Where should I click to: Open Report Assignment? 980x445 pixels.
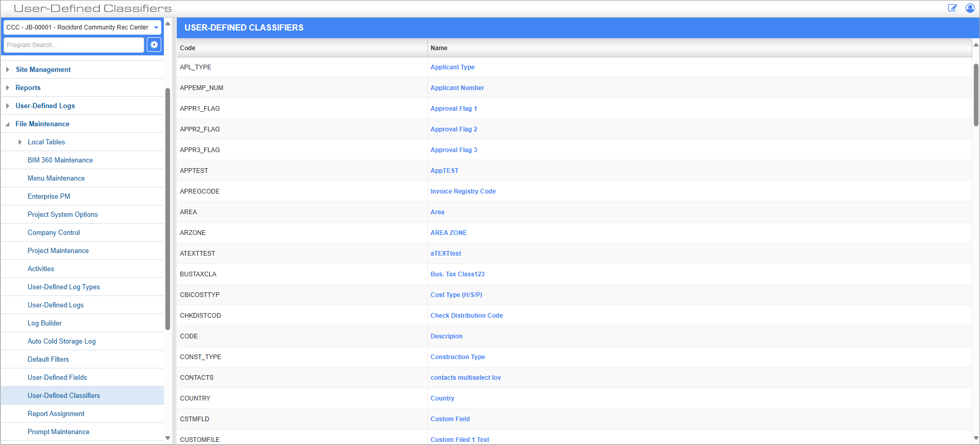point(56,413)
